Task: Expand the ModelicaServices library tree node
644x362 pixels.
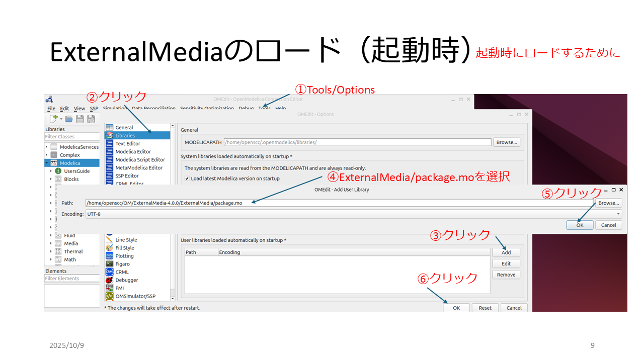Action: coord(47,147)
